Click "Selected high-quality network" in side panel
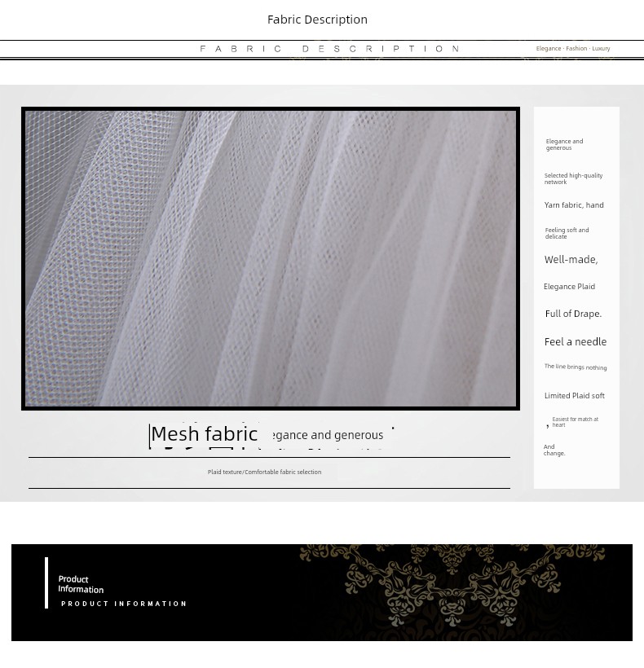 [573, 178]
